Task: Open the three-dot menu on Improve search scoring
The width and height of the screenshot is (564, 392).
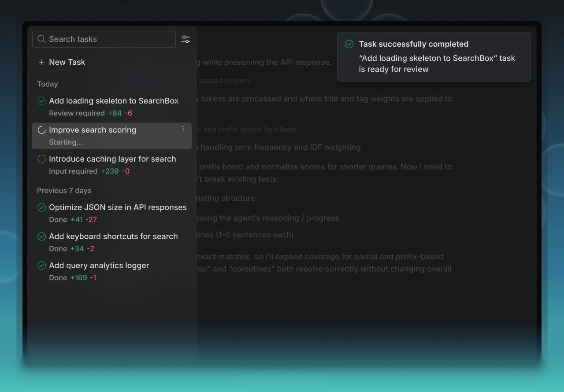Action: 183,129
